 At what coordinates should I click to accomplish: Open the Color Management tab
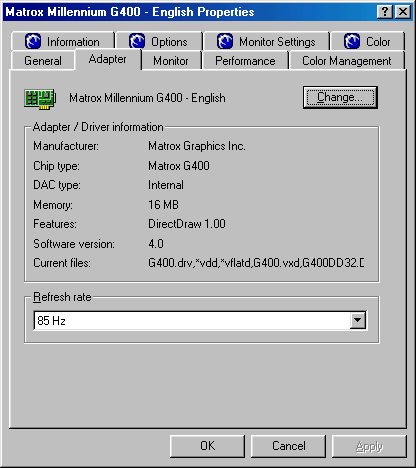pyautogui.click(x=347, y=61)
